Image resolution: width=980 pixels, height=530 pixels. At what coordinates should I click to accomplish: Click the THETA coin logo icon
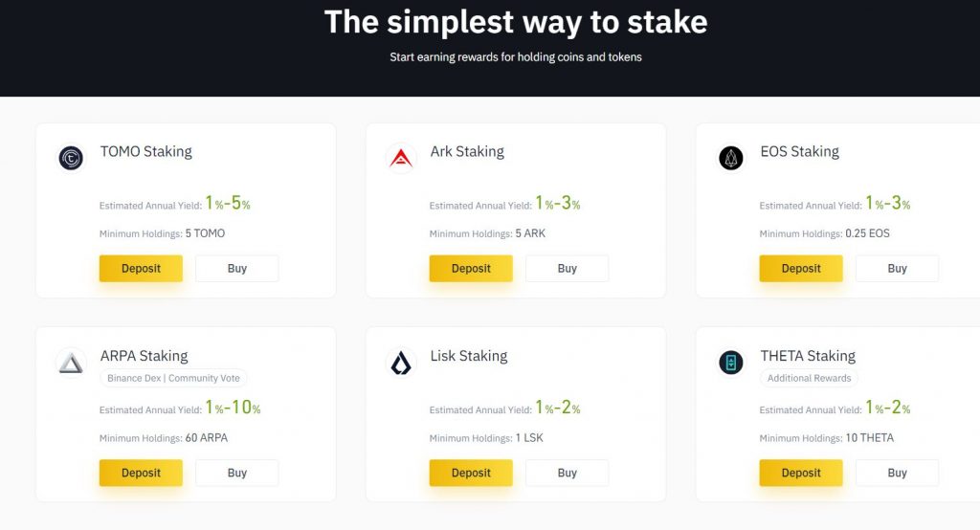pyautogui.click(x=730, y=363)
